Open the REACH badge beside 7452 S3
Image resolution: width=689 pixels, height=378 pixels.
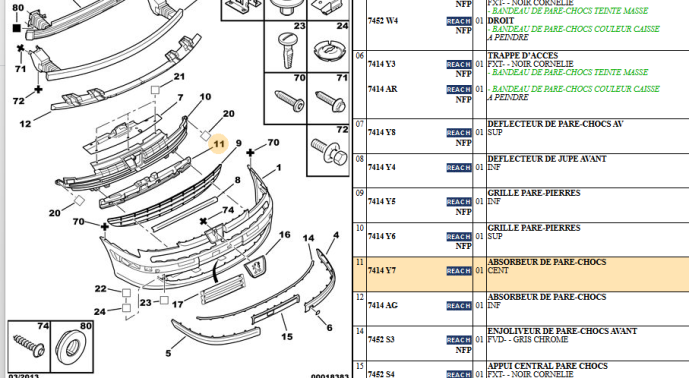click(459, 340)
